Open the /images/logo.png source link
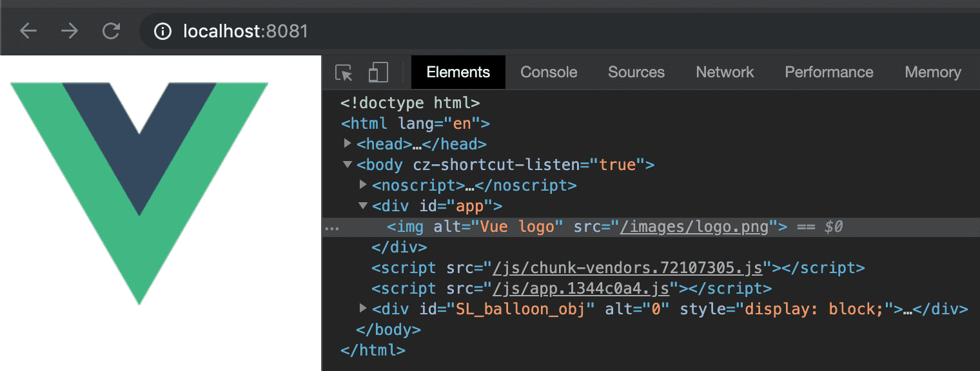 click(694, 227)
